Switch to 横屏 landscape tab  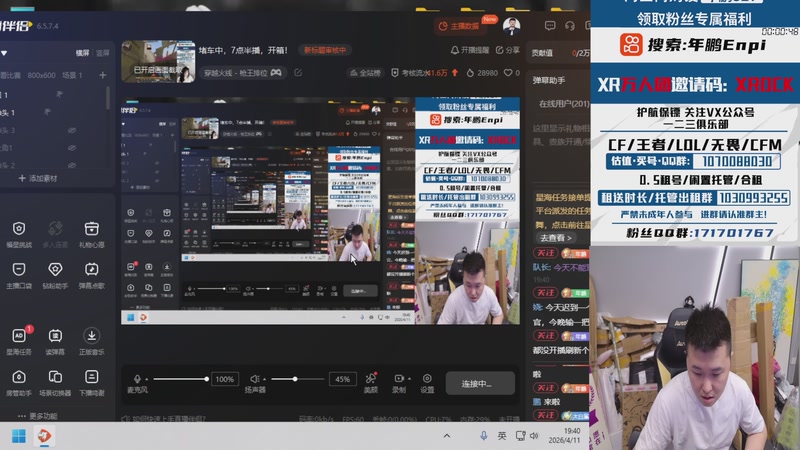(82, 53)
